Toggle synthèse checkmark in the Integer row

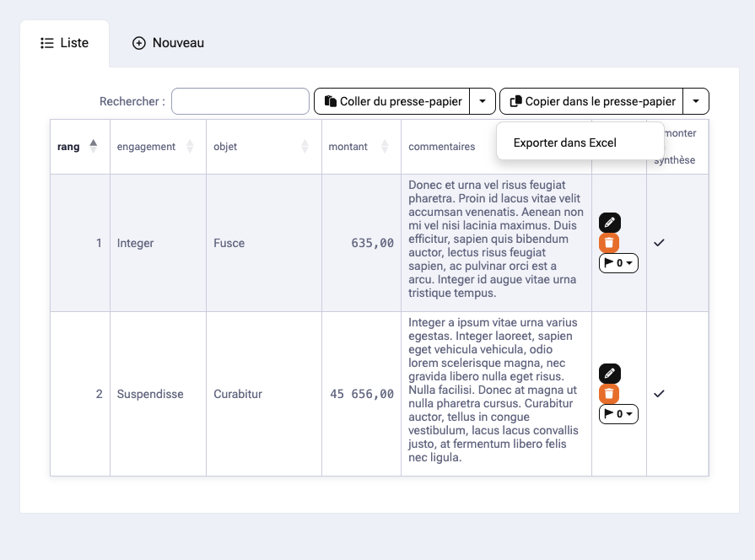(659, 243)
